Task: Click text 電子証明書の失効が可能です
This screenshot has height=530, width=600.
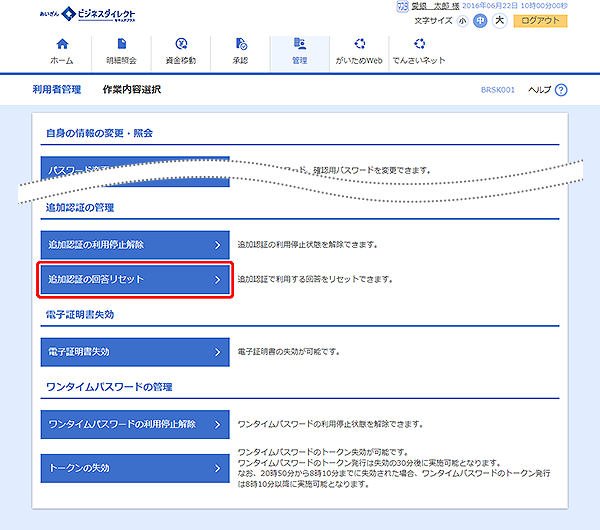Action: point(289,352)
